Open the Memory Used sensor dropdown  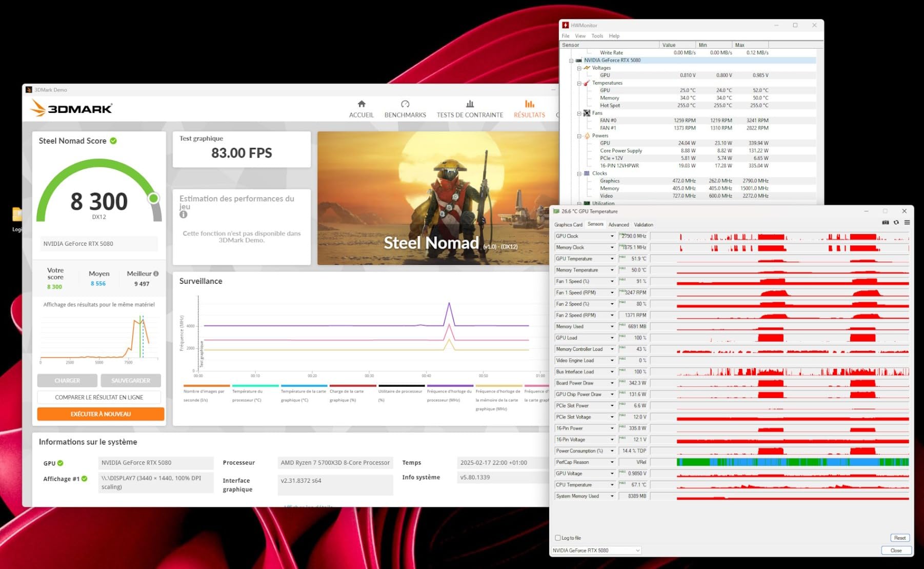(612, 326)
